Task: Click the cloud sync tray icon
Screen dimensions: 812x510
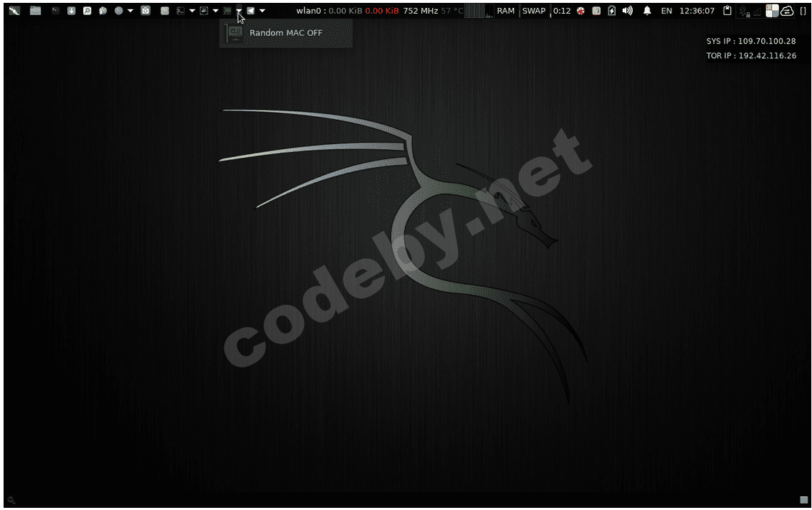Action: coord(787,10)
